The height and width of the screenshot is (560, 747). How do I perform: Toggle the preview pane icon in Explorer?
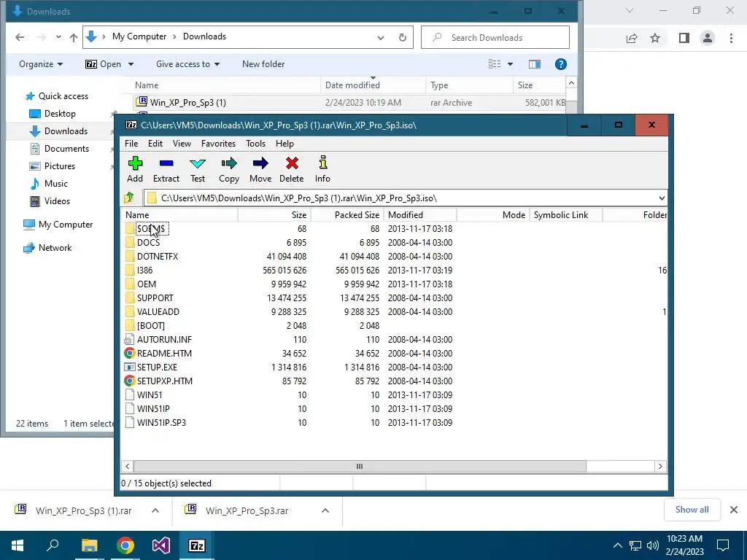click(535, 64)
